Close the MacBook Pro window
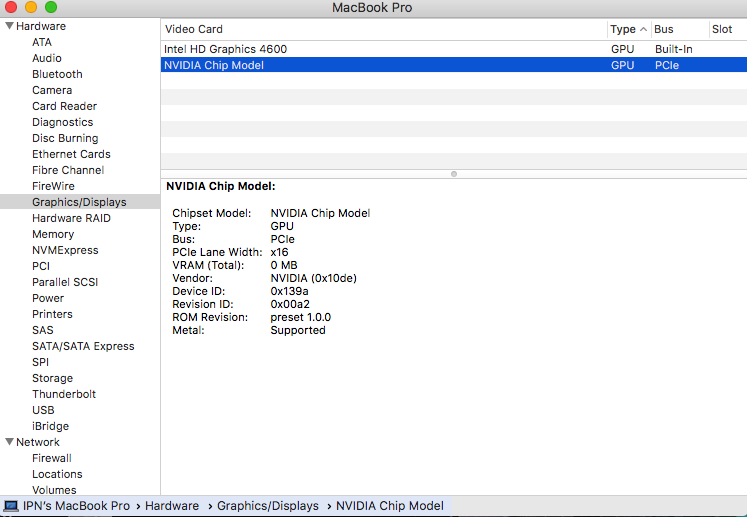Image resolution: width=747 pixels, height=517 pixels. [11, 7]
